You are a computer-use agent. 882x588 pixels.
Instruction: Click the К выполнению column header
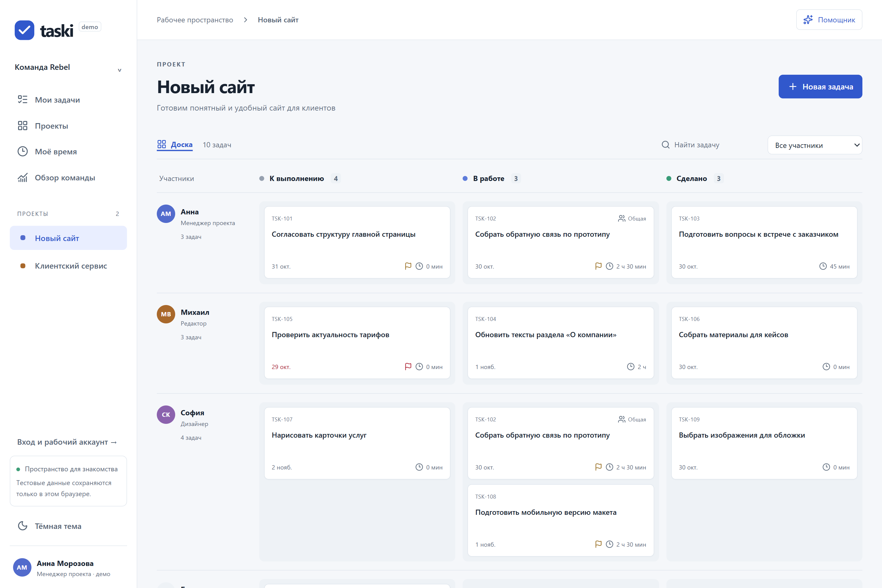tap(297, 179)
